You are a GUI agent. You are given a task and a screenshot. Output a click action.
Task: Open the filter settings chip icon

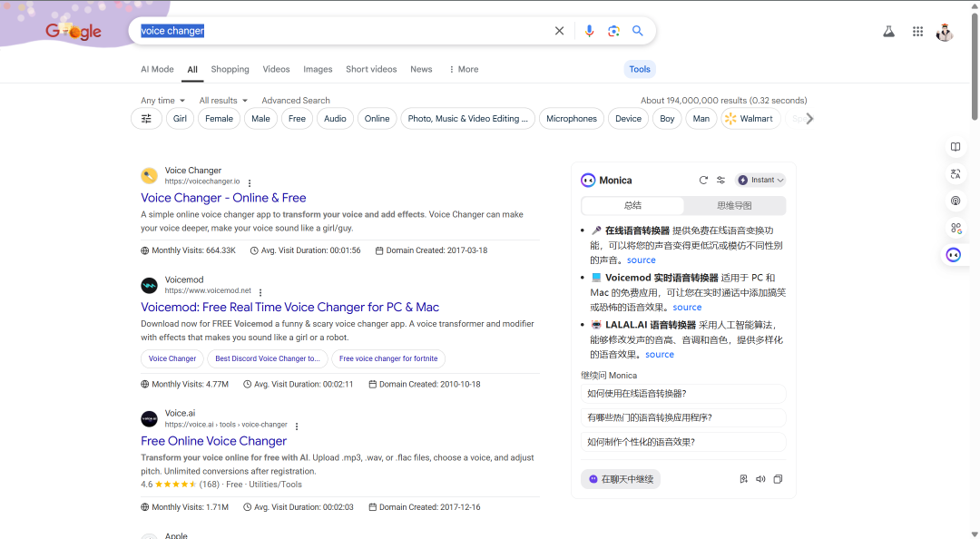[x=146, y=119]
